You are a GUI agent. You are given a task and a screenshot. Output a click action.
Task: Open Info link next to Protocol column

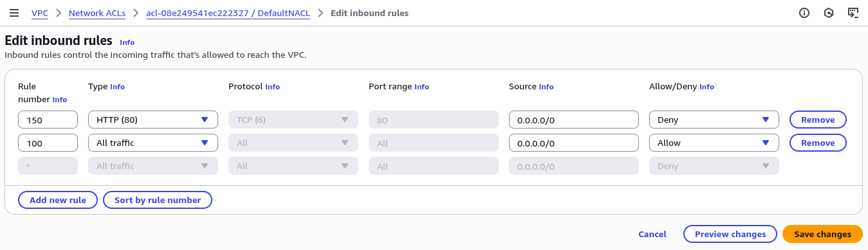pyautogui.click(x=272, y=87)
